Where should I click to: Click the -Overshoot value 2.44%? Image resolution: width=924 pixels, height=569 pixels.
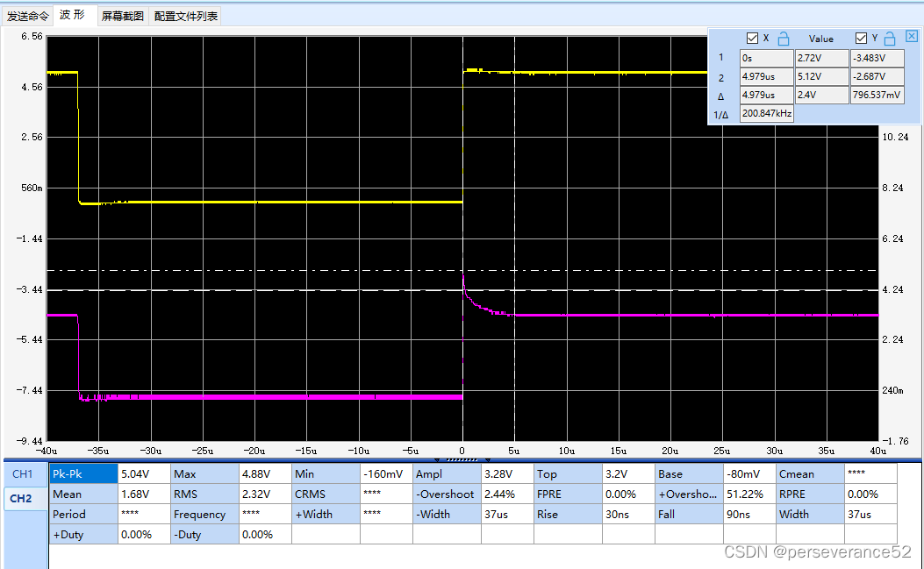coord(507,494)
